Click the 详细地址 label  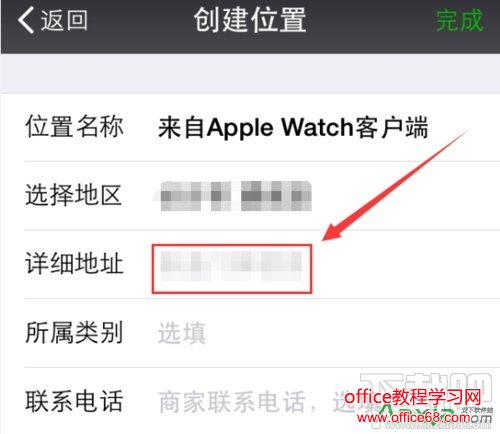coord(74,264)
